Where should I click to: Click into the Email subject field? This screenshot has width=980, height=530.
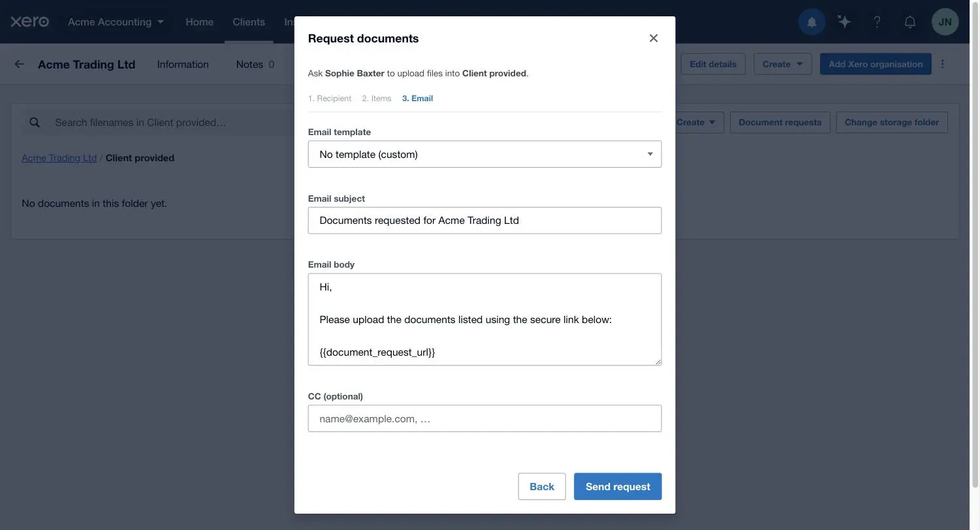tap(484, 221)
